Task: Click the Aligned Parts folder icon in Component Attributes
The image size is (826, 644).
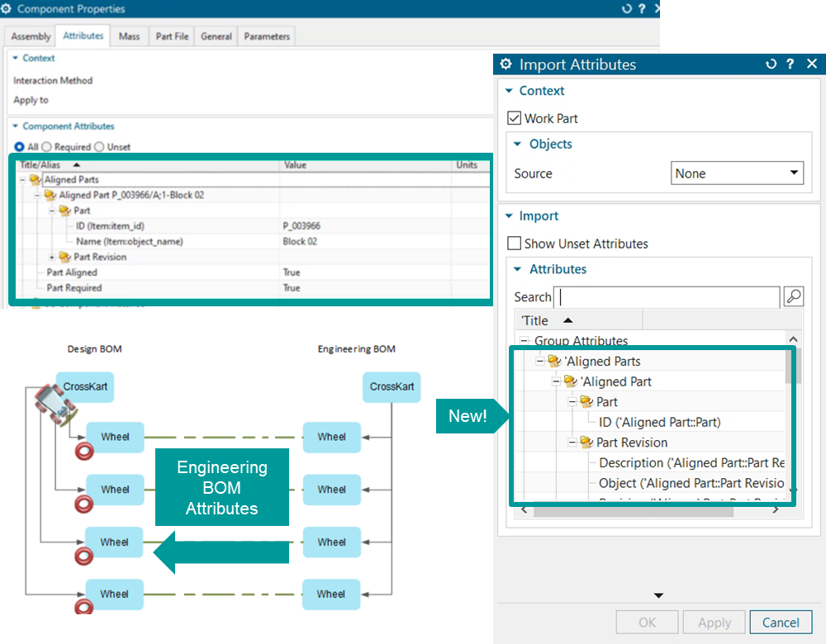Action: point(35,180)
